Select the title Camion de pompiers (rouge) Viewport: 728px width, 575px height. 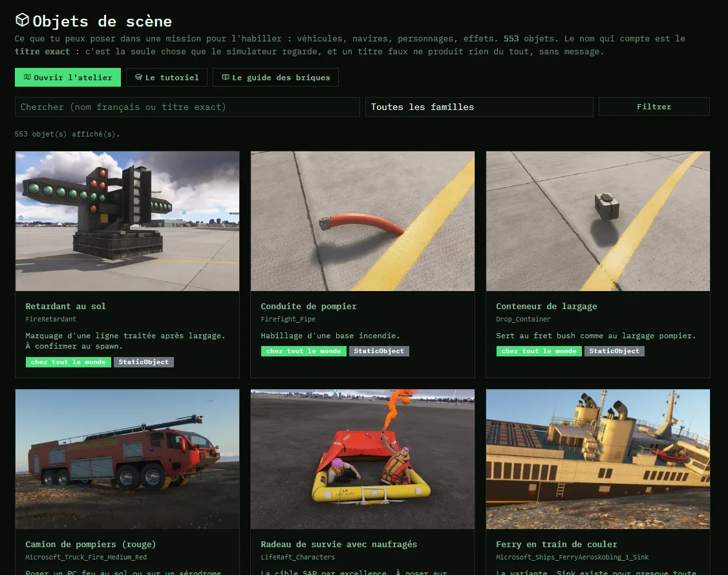point(91,545)
